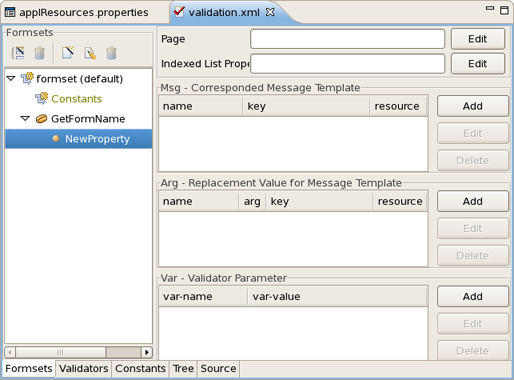This screenshot has width=514, height=380.
Task: Collapse the formset (default) tree node
Action: [11, 79]
